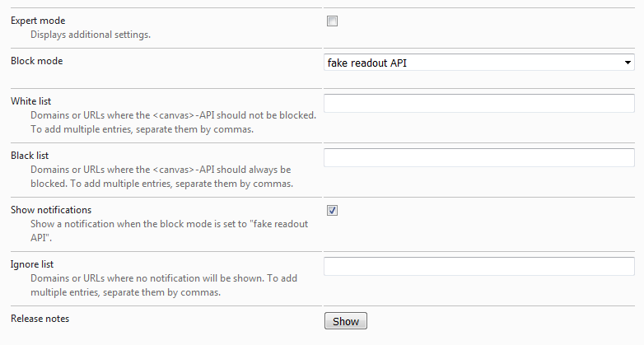Click the Release notes label
The height and width of the screenshot is (345, 644).
(x=40, y=319)
